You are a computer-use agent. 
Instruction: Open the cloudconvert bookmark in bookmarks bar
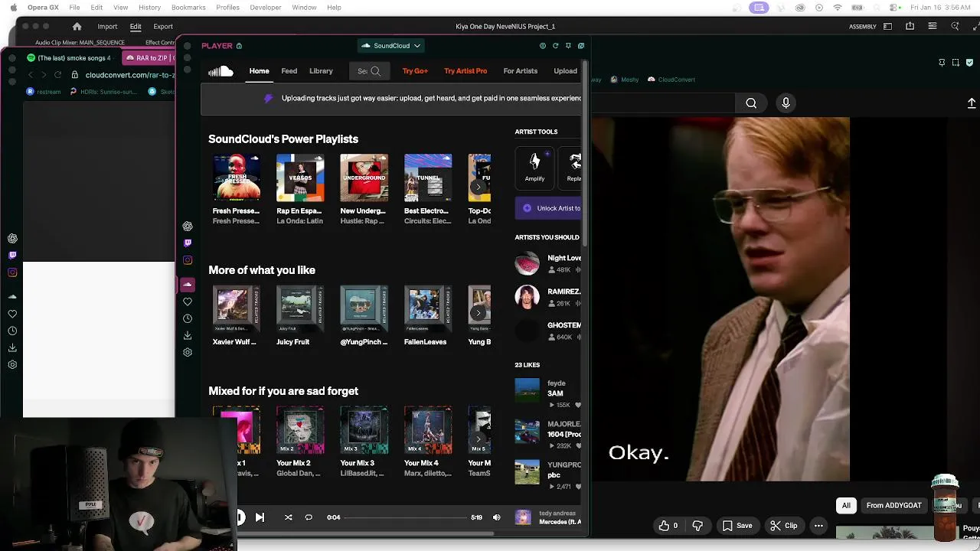pyautogui.click(x=671, y=80)
